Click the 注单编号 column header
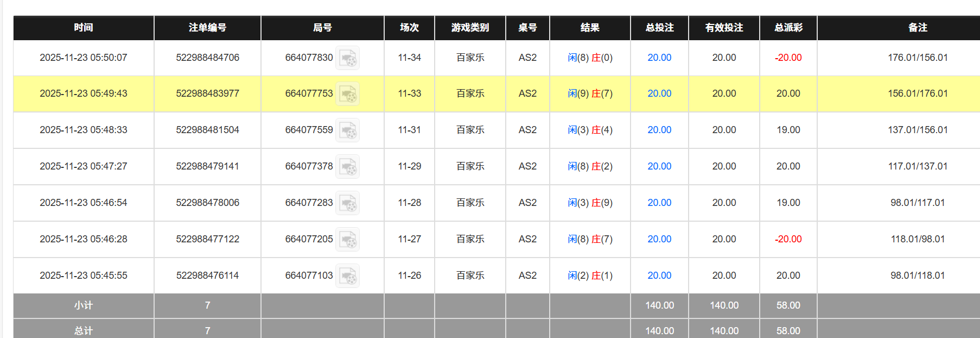This screenshot has width=980, height=338. (207, 28)
